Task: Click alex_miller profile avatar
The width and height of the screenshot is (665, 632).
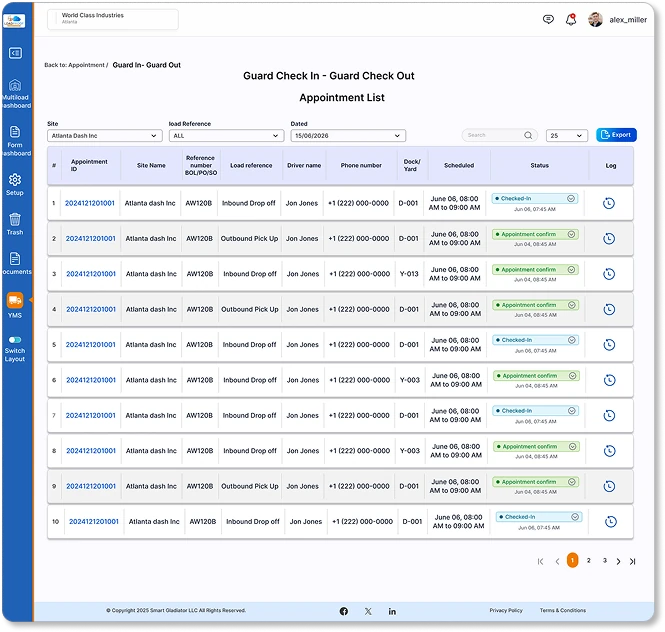Action: 595,20
